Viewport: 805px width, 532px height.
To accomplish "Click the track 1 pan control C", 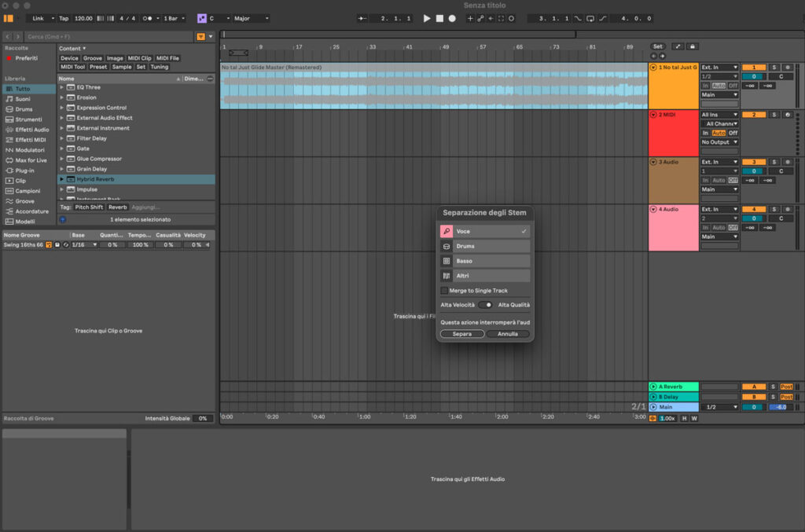I will click(781, 77).
